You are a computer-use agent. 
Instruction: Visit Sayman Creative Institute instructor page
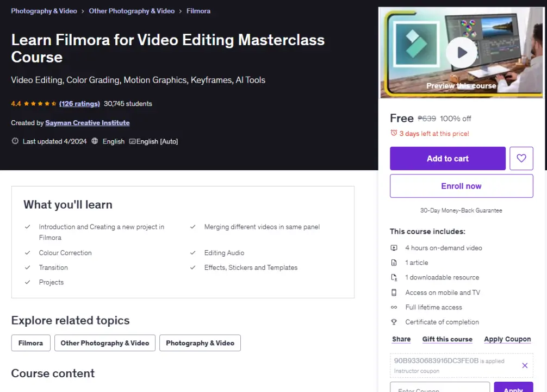pos(87,123)
